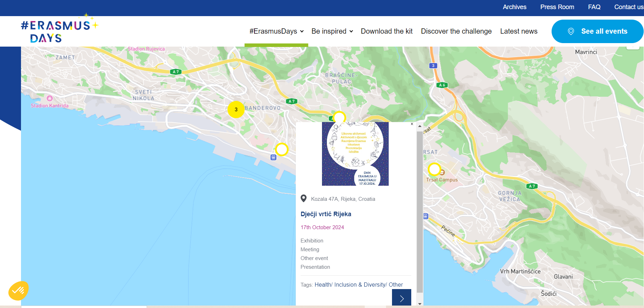Click the BANDEROVO map label
This screenshot has height=308, width=644.
pyautogui.click(x=263, y=108)
